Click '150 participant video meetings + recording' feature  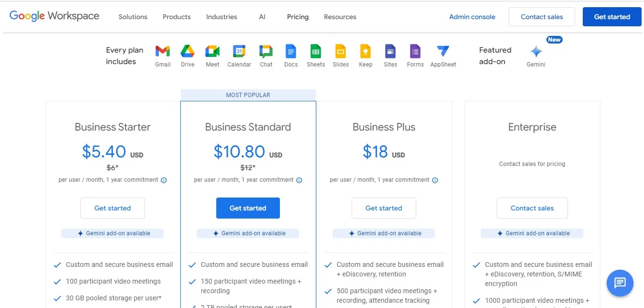coord(251,286)
